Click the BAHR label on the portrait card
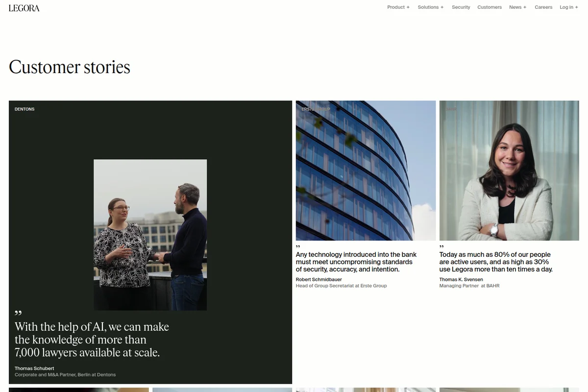Image resolution: width=588 pixels, height=392 pixels. point(450,109)
